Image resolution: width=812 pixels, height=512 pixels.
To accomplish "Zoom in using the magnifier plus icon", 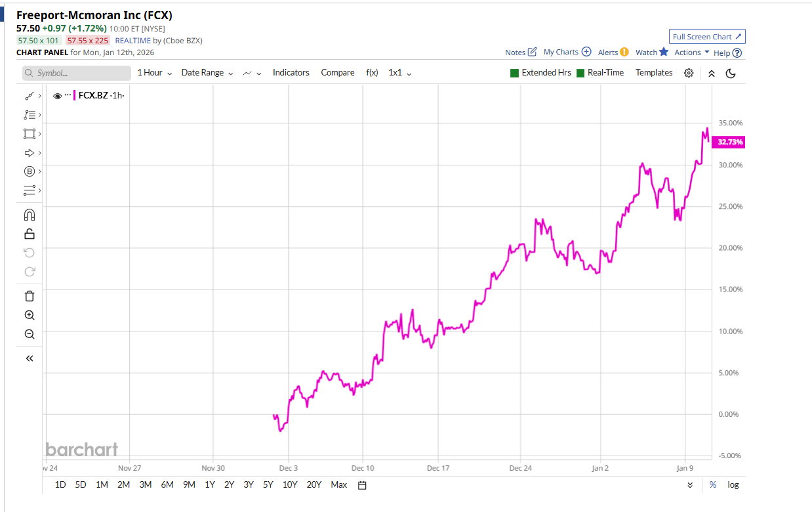I will [x=29, y=315].
